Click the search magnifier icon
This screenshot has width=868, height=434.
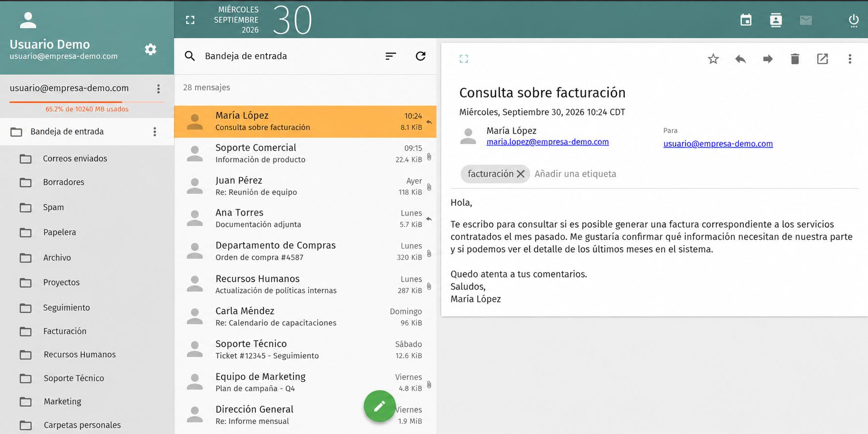coord(190,56)
